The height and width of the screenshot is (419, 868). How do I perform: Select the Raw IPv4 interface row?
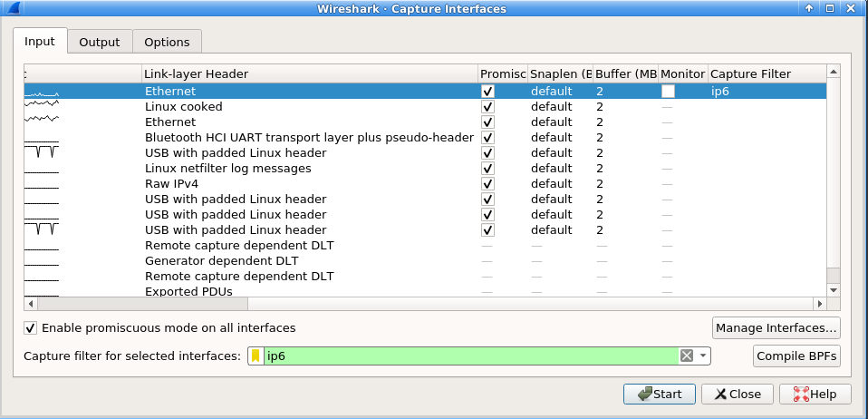pyautogui.click(x=425, y=184)
